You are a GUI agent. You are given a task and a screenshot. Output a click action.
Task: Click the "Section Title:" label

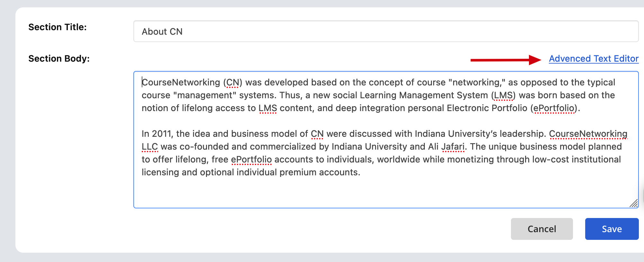58,27
